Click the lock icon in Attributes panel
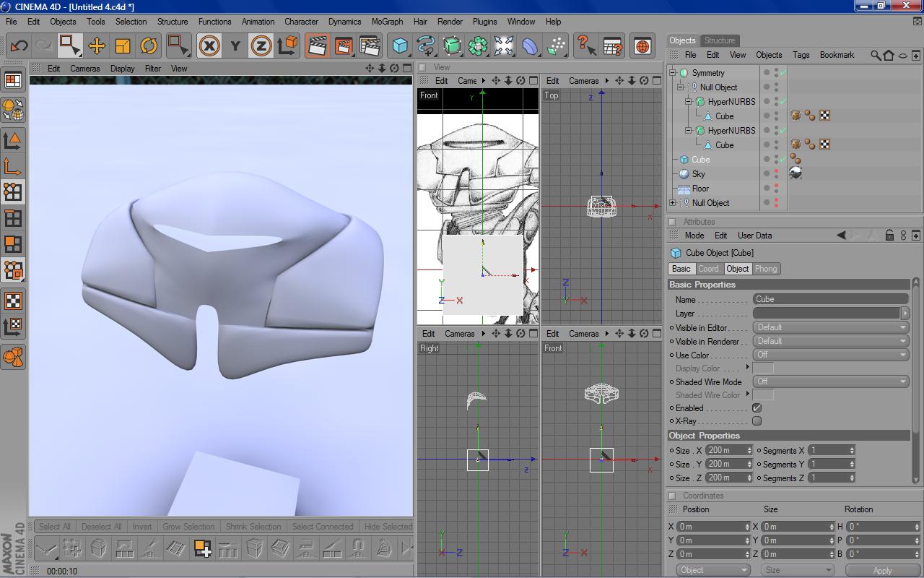Screen dimensions: 924x578 pos(889,236)
